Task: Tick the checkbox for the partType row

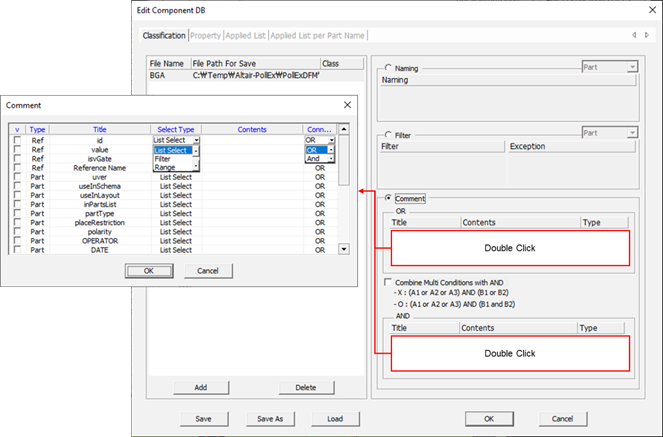Action: [17, 212]
